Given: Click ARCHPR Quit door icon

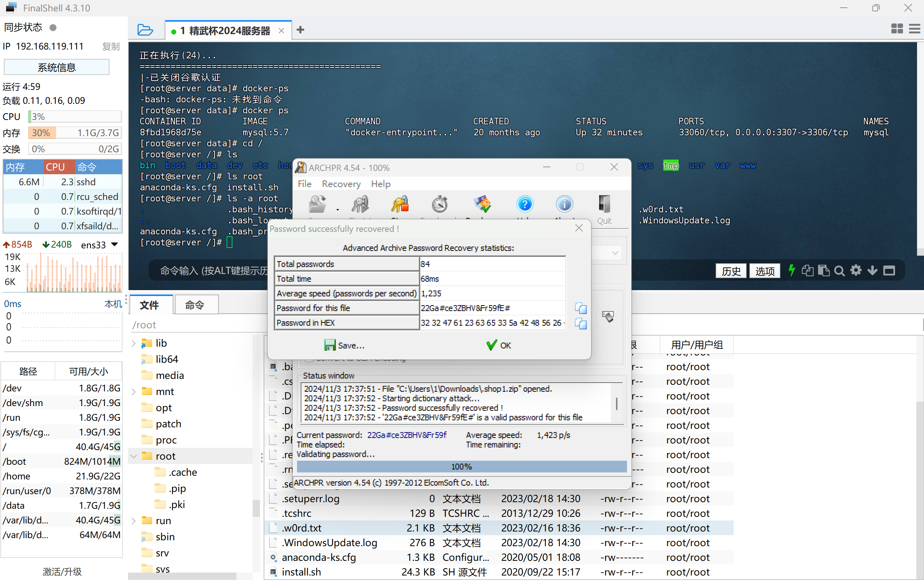Looking at the screenshot, I should (x=604, y=204).
